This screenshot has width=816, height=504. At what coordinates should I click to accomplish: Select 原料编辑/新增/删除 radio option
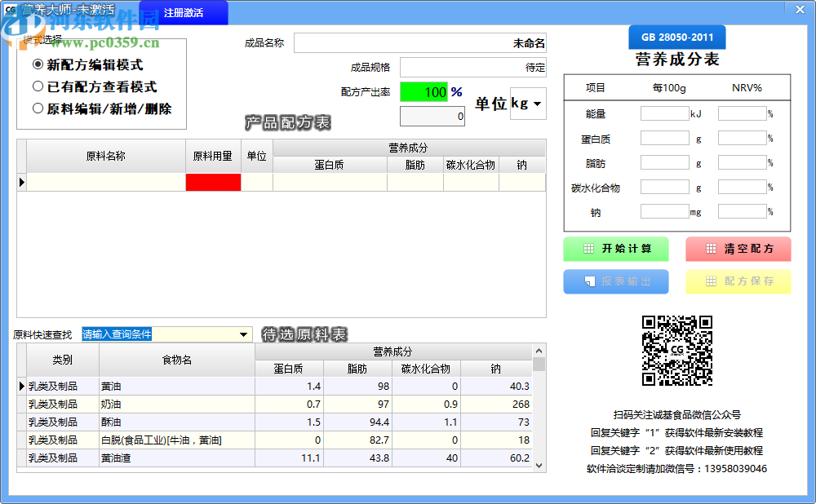click(38, 108)
